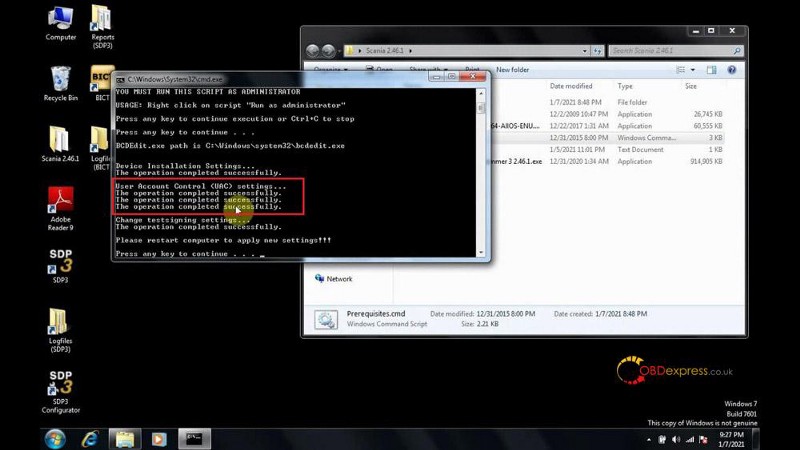Open the taskbar clock showing 9:27 PM
The height and width of the screenshot is (450, 800).
point(731,439)
